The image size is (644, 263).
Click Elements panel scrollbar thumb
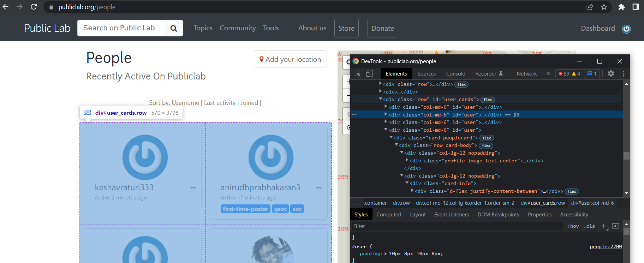(x=626, y=156)
